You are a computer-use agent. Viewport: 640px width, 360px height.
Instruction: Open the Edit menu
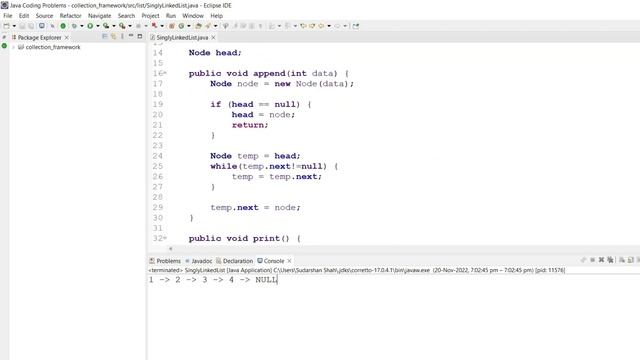pyautogui.click(x=24, y=16)
